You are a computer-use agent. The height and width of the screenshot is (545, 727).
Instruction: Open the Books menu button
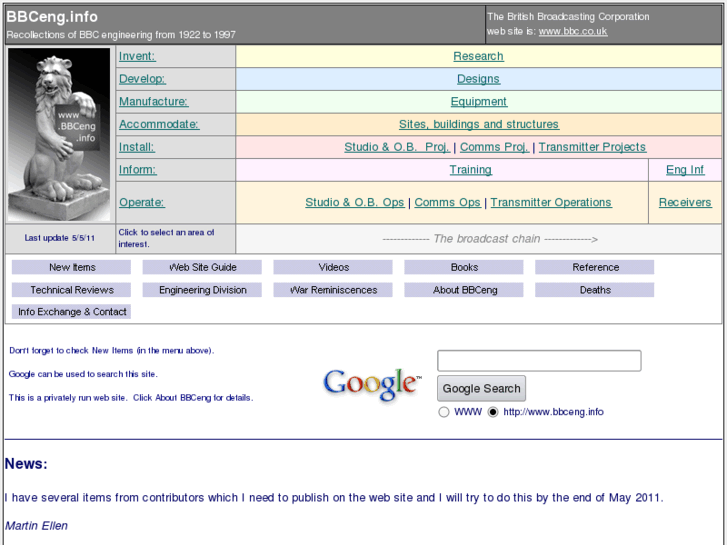click(x=464, y=267)
